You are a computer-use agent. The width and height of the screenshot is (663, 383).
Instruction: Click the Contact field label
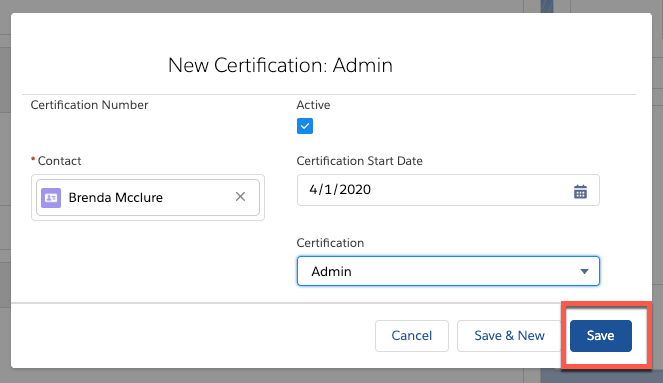click(x=59, y=161)
